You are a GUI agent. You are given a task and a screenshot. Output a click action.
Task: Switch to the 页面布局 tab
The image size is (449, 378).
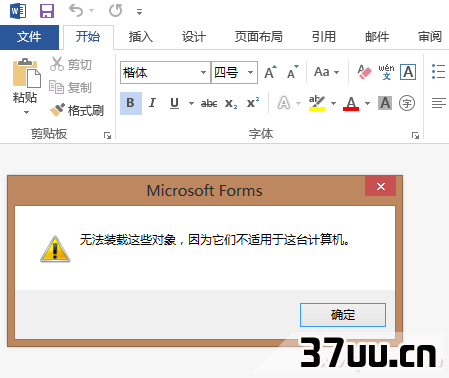pyautogui.click(x=259, y=37)
